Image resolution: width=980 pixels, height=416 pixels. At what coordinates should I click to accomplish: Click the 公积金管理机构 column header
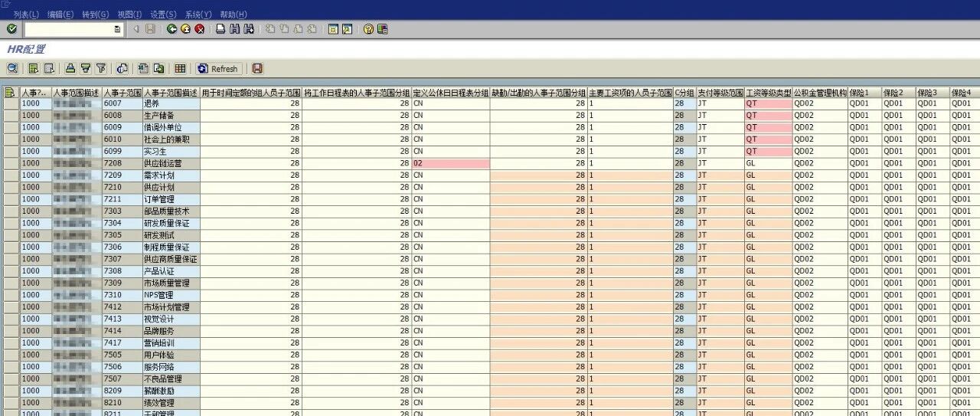820,92
